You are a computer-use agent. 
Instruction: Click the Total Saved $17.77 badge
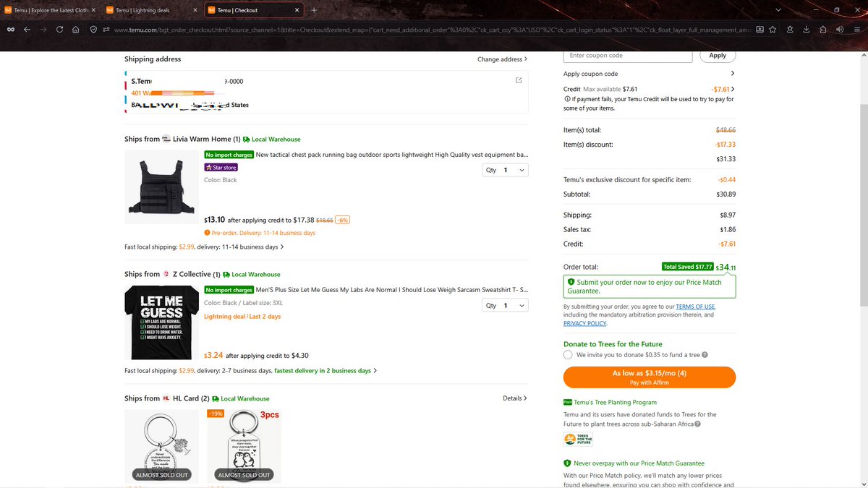pyautogui.click(x=687, y=266)
